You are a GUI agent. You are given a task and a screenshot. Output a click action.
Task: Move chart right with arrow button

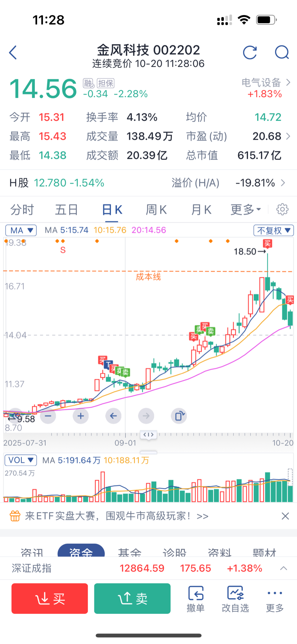click(x=146, y=416)
